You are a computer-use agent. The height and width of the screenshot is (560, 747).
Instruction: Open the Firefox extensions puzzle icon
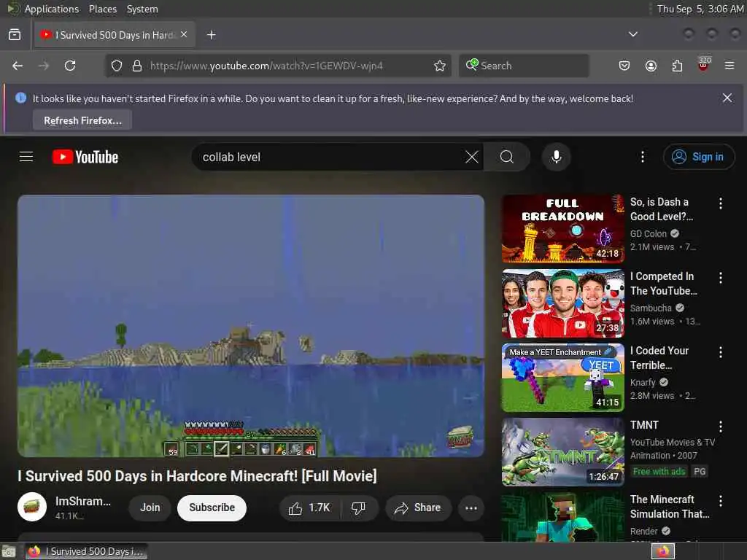pos(677,66)
